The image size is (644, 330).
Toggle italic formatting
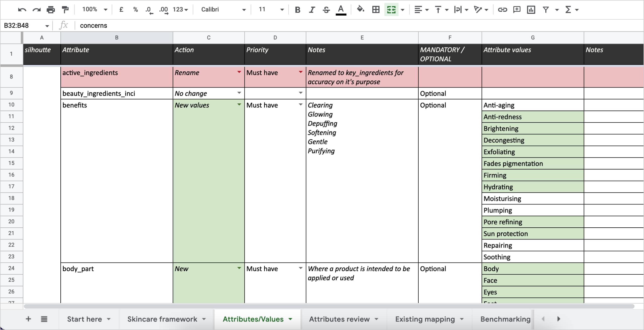point(312,10)
